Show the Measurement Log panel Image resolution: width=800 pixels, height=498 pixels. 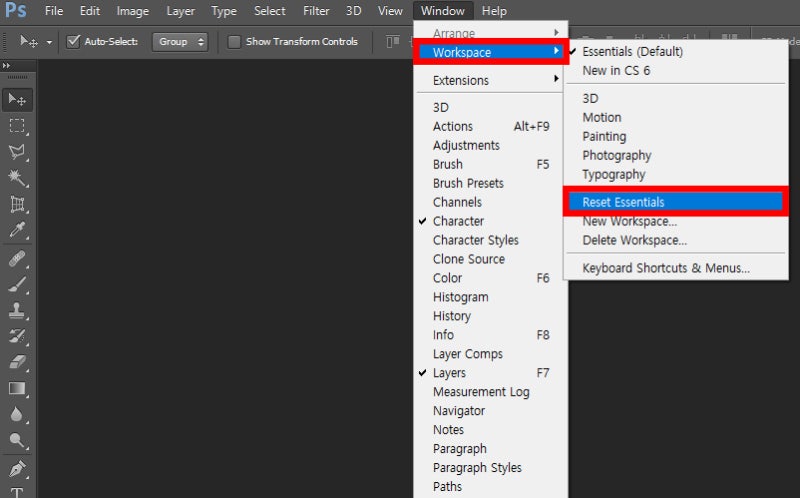point(490,392)
